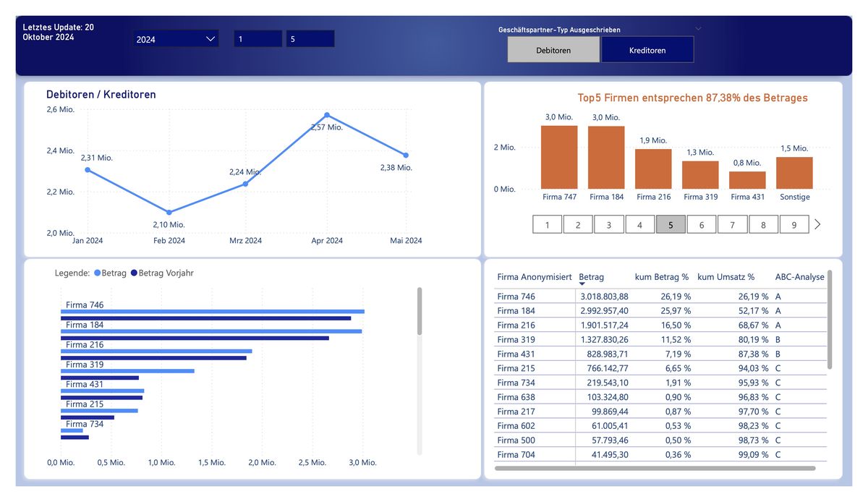Viewport: 868px width, 502px height.
Task: Click the Betrag legend color marker
Action: click(98, 273)
